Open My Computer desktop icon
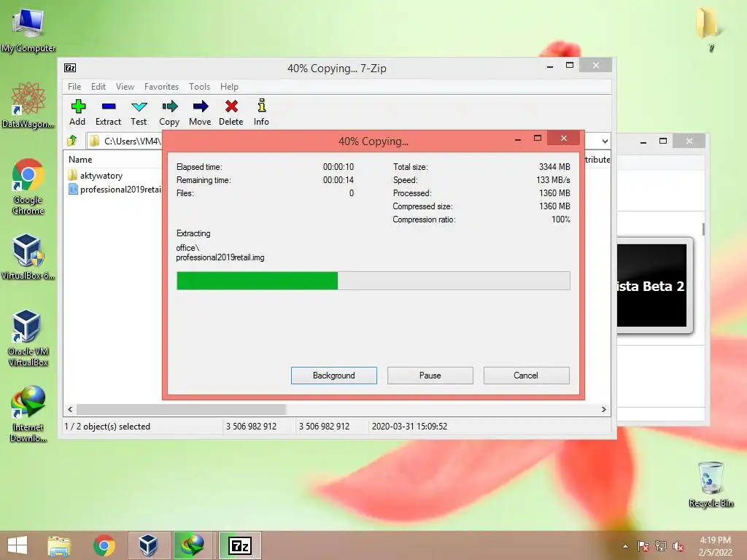The height and width of the screenshot is (560, 747). [x=28, y=29]
